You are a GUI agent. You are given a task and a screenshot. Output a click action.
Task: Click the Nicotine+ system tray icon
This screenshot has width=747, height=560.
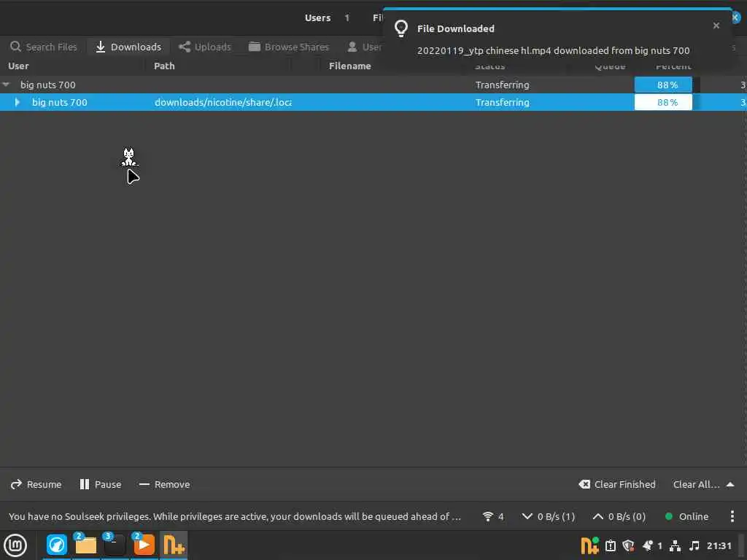click(589, 545)
